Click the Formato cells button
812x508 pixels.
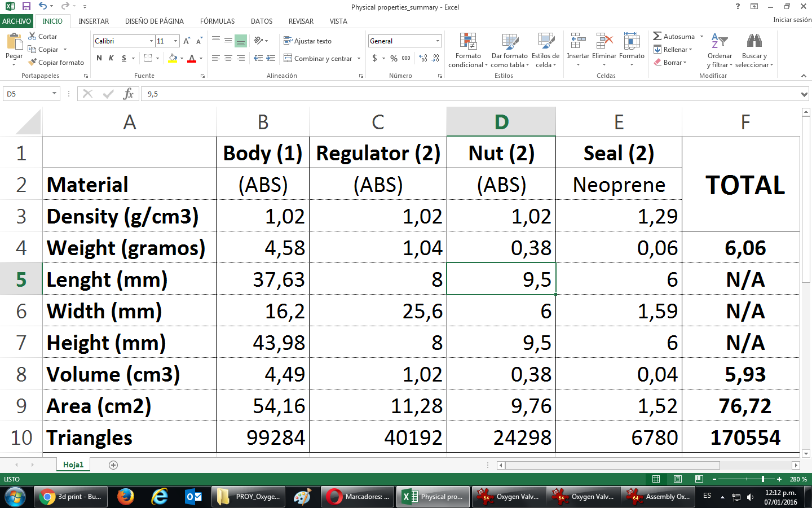(632, 50)
